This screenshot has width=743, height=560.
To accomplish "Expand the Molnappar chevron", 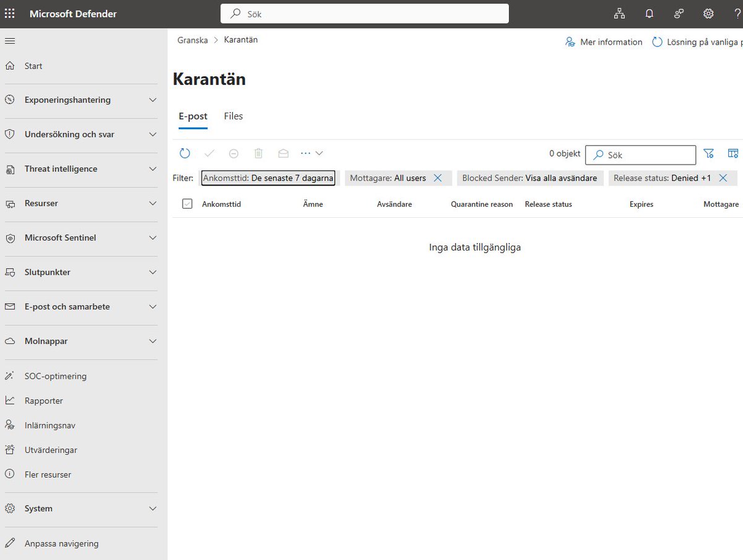I will 153,341.
